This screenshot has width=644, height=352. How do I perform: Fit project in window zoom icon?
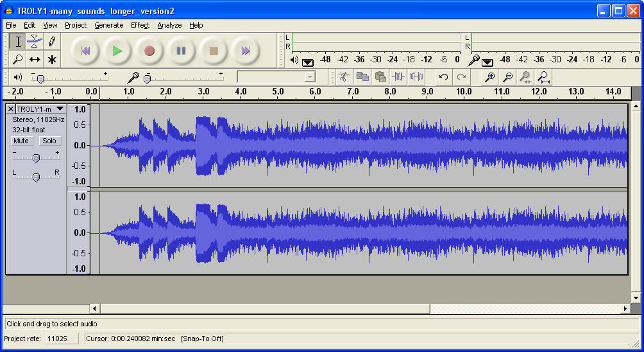pyautogui.click(x=543, y=77)
